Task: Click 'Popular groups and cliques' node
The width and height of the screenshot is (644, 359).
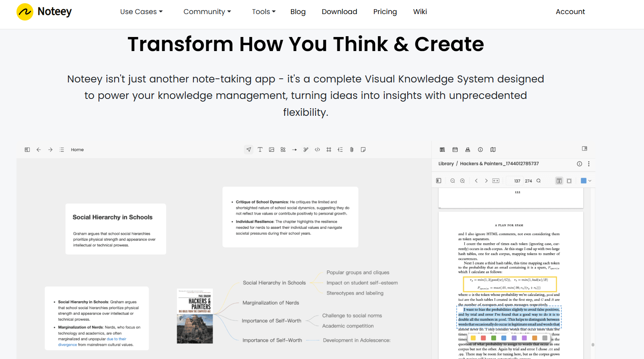Action: (358, 273)
